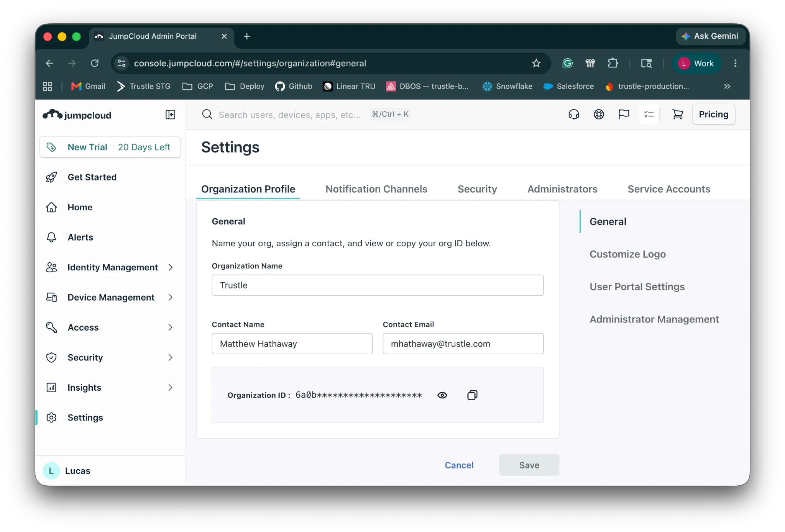The width and height of the screenshot is (785, 532).
Task: Open the DBOS trustle bookmark
Action: [x=427, y=86]
